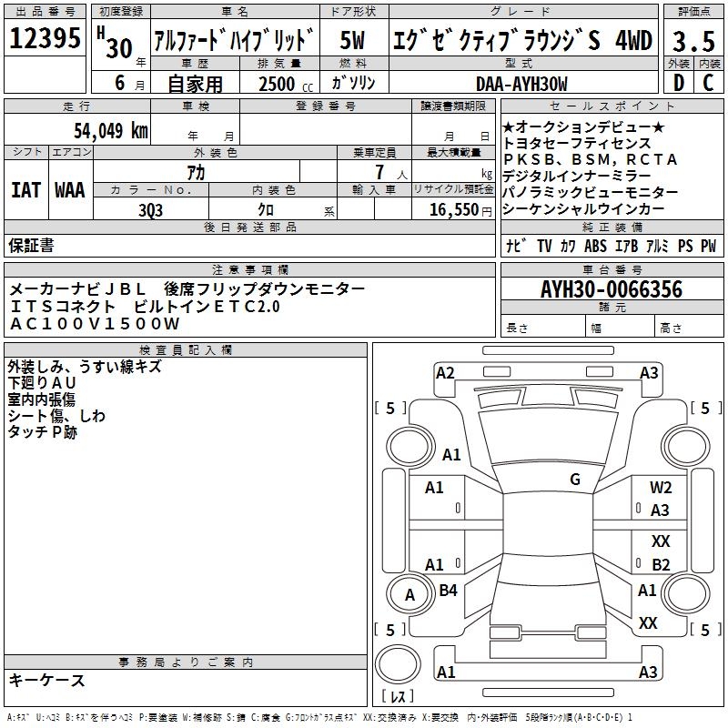Click the 初度登録 header
Image resolution: width=728 pixels, height=728 pixels.
pyautogui.click(x=121, y=12)
